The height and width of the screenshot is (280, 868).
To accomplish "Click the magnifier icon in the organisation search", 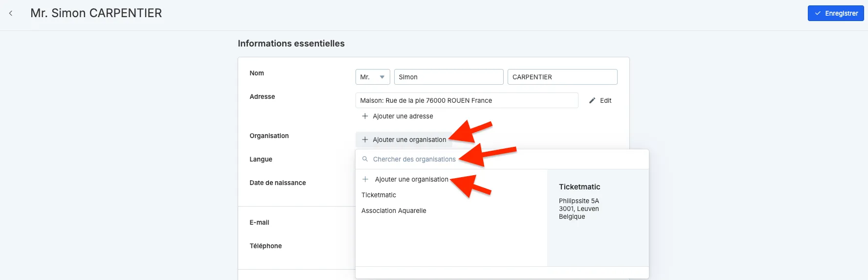I will (x=365, y=159).
